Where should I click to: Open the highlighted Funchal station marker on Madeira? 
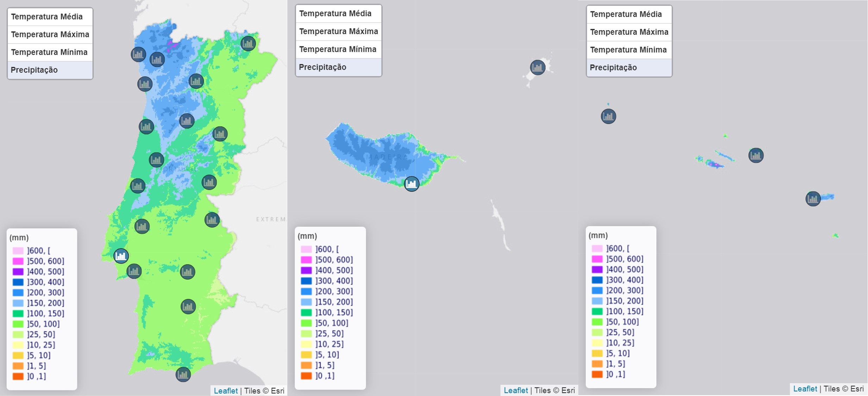coord(411,184)
